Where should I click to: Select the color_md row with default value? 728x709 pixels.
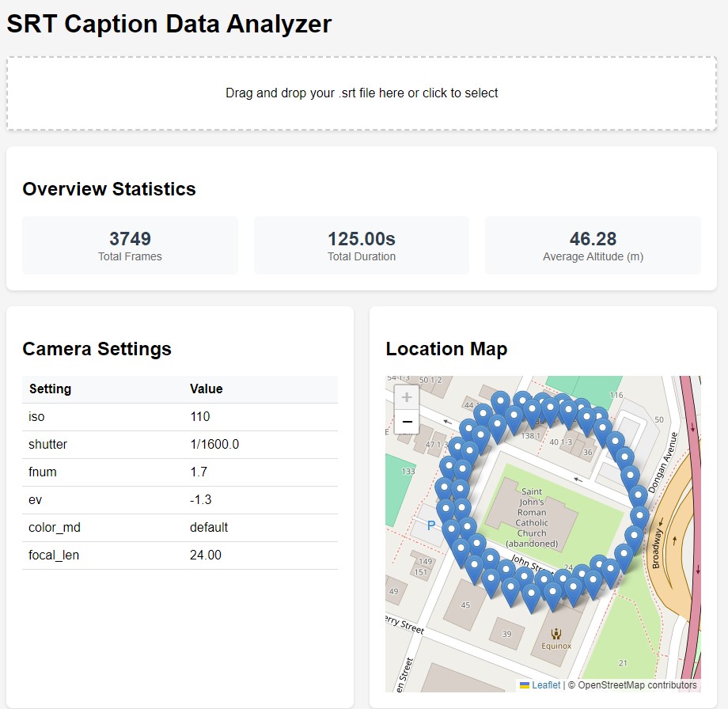tap(180, 528)
